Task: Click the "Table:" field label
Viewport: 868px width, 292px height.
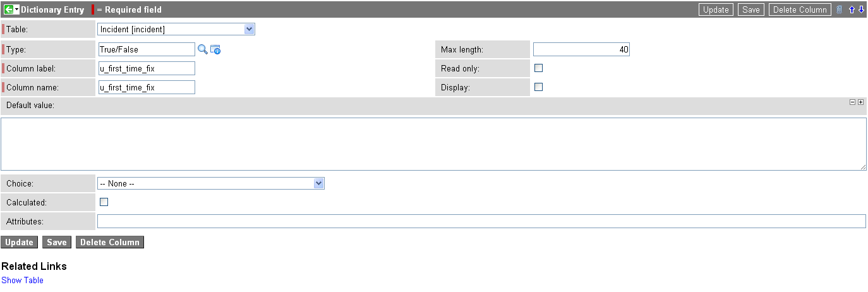Action: click(x=17, y=29)
